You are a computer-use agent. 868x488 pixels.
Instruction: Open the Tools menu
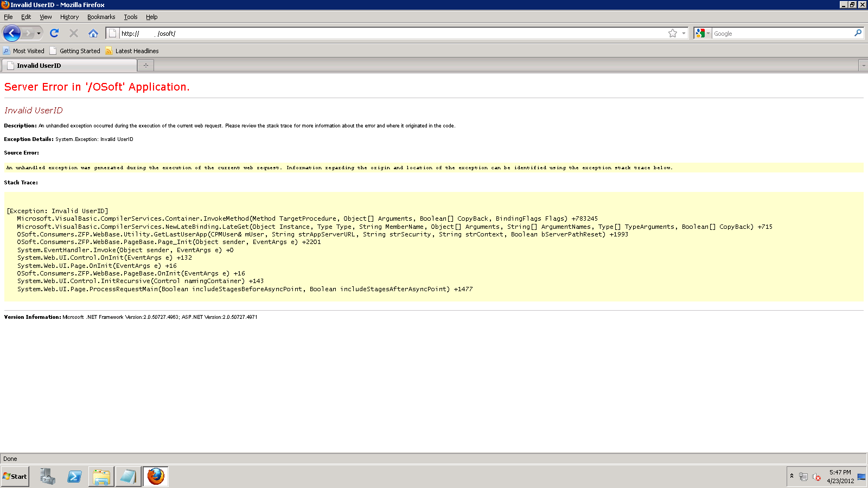point(131,17)
